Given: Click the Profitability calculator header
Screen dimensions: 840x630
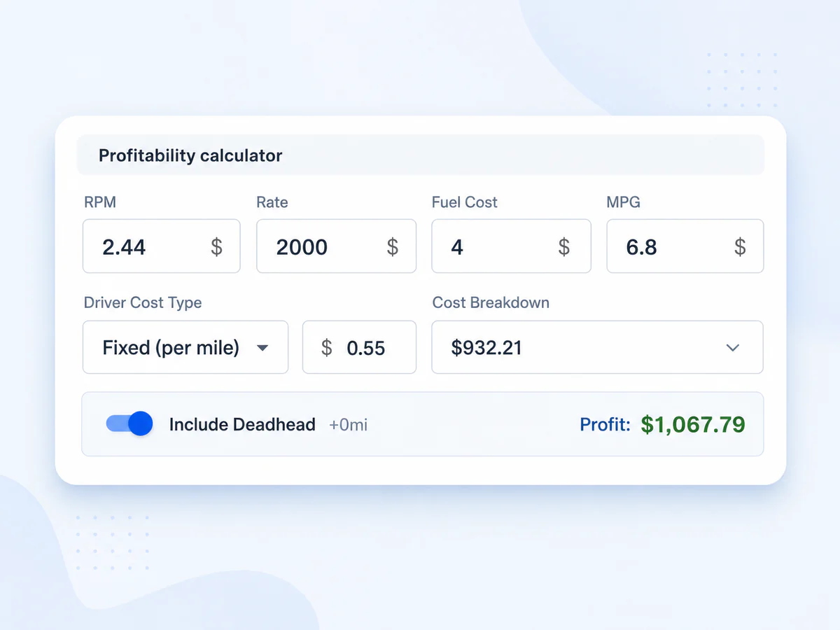Looking at the screenshot, I should 421,155.
